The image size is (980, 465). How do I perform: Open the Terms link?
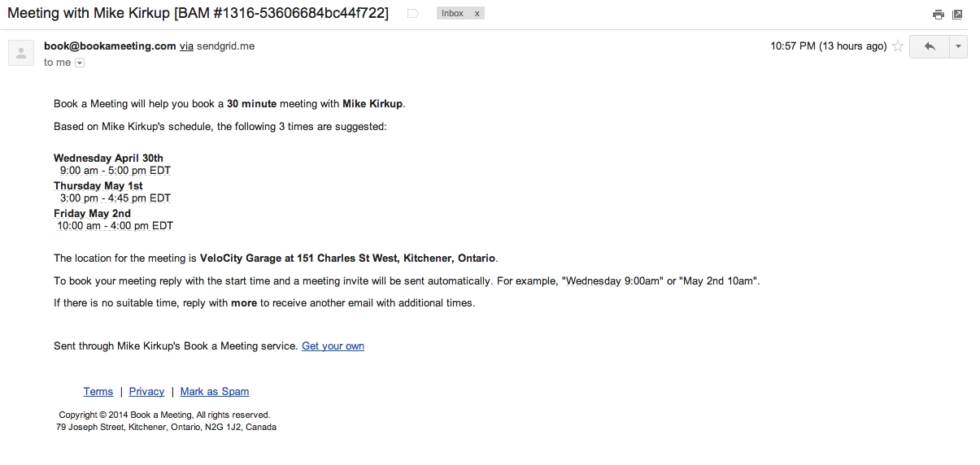click(x=98, y=392)
